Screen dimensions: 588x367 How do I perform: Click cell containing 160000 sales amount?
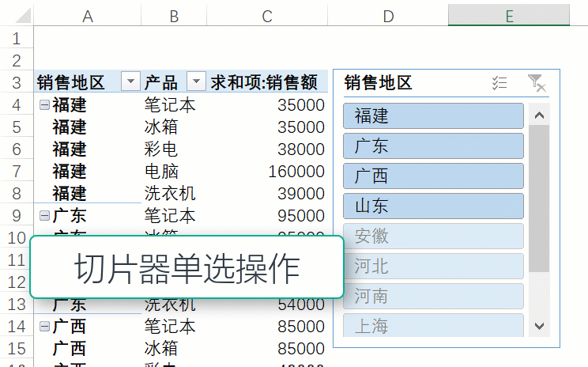coord(267,171)
